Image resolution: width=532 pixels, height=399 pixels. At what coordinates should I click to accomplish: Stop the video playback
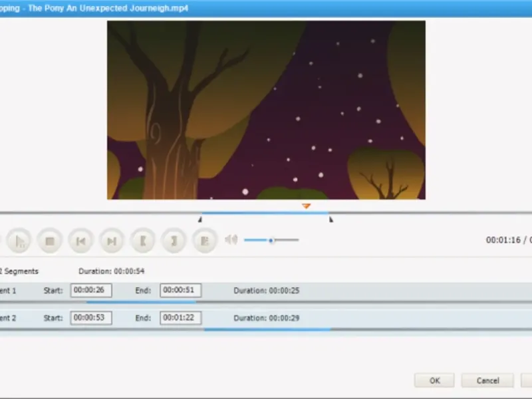point(50,241)
